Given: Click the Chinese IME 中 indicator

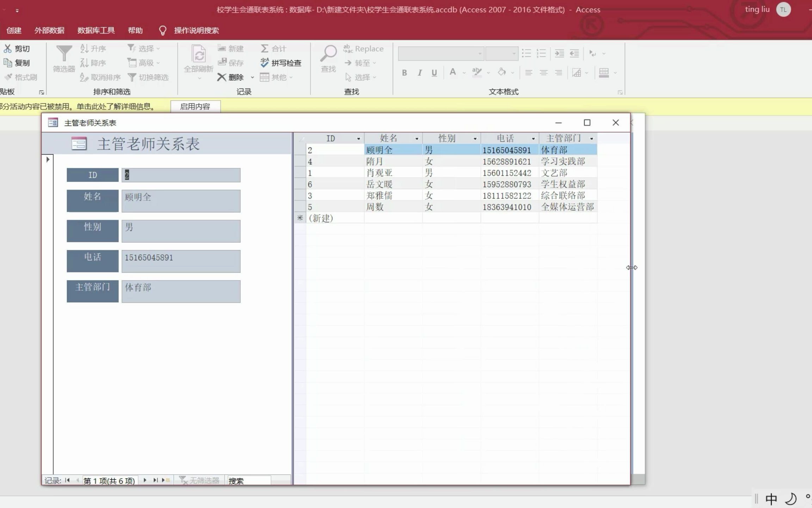Looking at the screenshot, I should [771, 499].
